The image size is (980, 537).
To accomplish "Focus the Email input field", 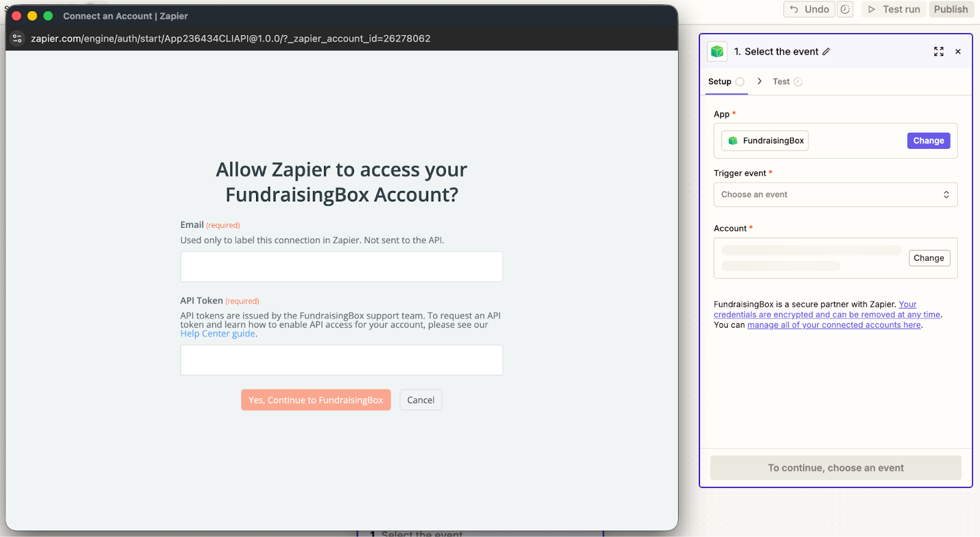I will click(342, 266).
